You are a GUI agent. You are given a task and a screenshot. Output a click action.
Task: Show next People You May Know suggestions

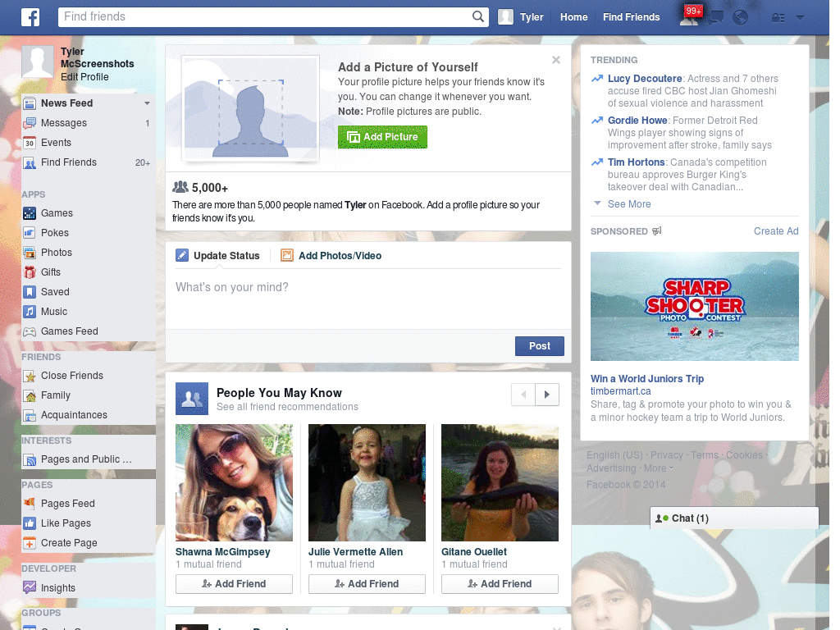(x=547, y=395)
